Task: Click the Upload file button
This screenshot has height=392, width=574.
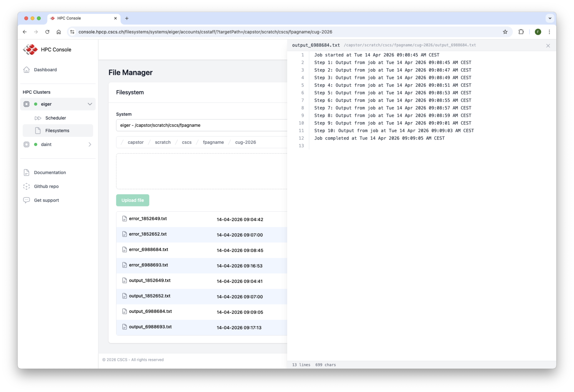Action: [132, 200]
